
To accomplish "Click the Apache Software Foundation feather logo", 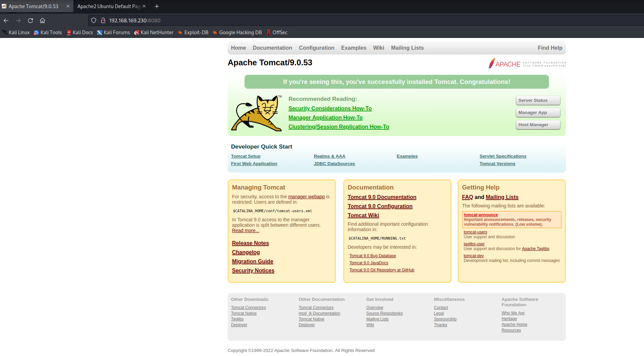I will [527, 64].
